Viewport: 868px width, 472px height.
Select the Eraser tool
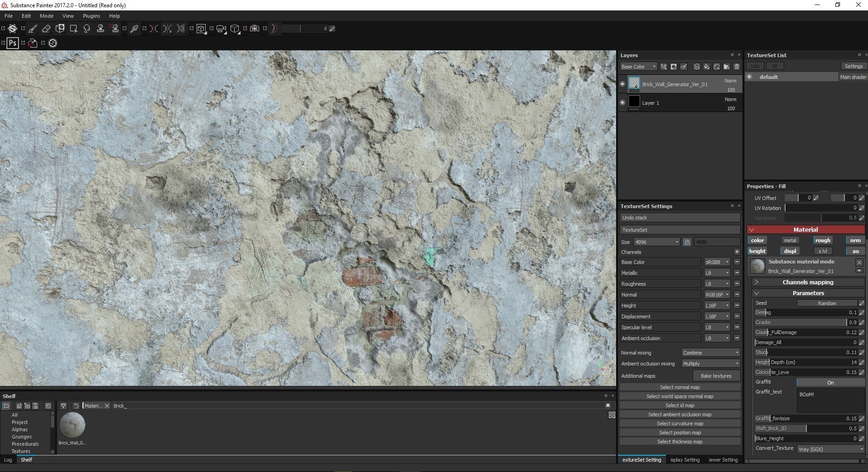point(46,29)
